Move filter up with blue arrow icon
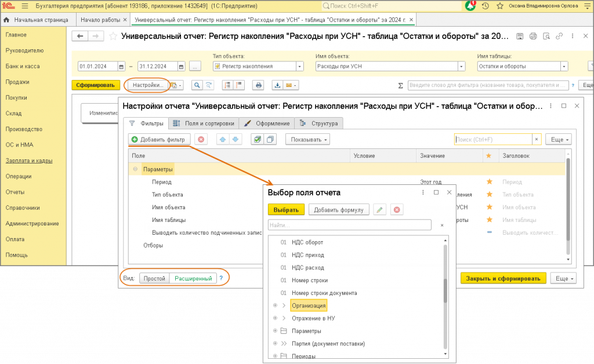The image size is (594, 364). 223,140
